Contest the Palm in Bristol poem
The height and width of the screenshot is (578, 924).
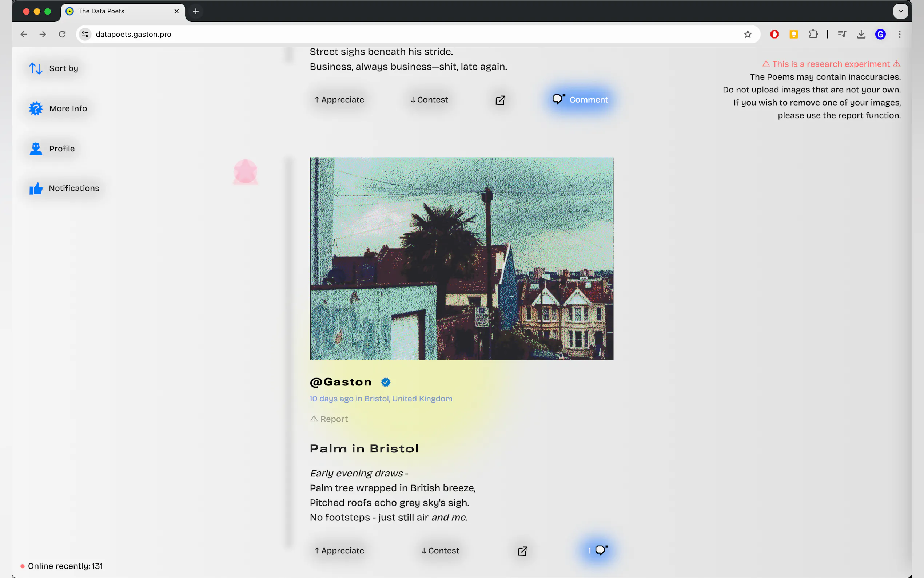(440, 550)
